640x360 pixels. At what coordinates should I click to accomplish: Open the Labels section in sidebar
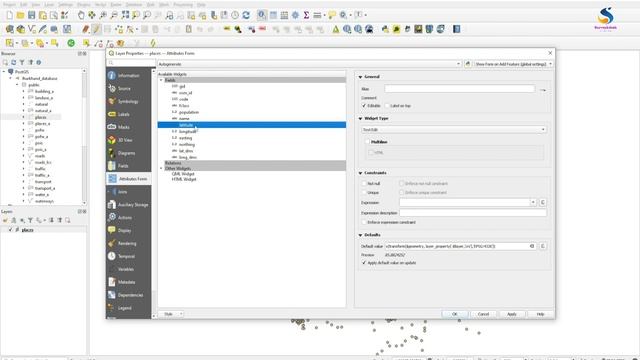pos(129,114)
